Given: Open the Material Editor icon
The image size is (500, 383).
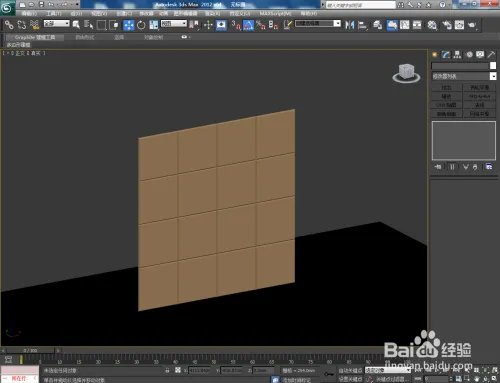Looking at the screenshot, I should pyautogui.click(x=432, y=25).
